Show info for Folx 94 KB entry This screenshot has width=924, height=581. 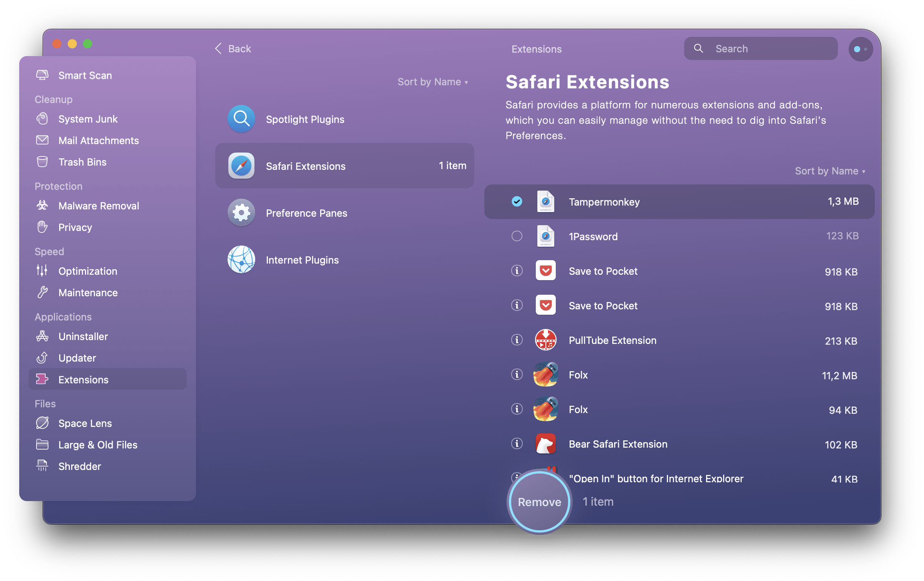click(x=517, y=409)
